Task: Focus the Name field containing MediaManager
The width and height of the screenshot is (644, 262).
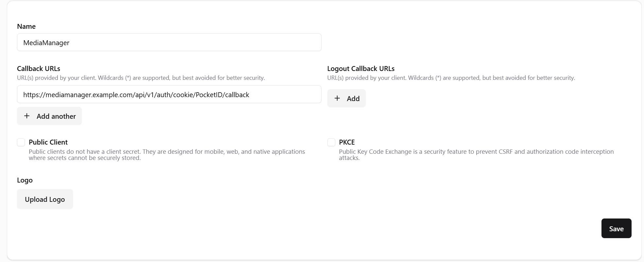Action: click(x=169, y=43)
